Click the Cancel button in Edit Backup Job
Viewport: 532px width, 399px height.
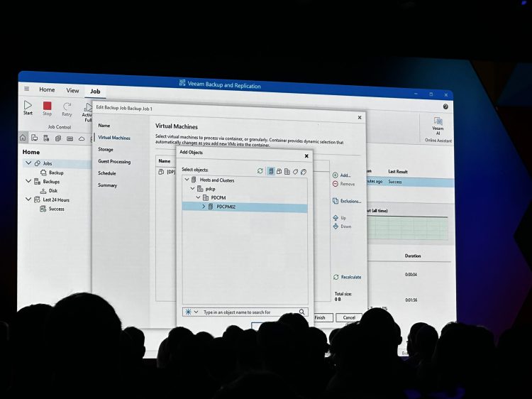[x=349, y=317]
